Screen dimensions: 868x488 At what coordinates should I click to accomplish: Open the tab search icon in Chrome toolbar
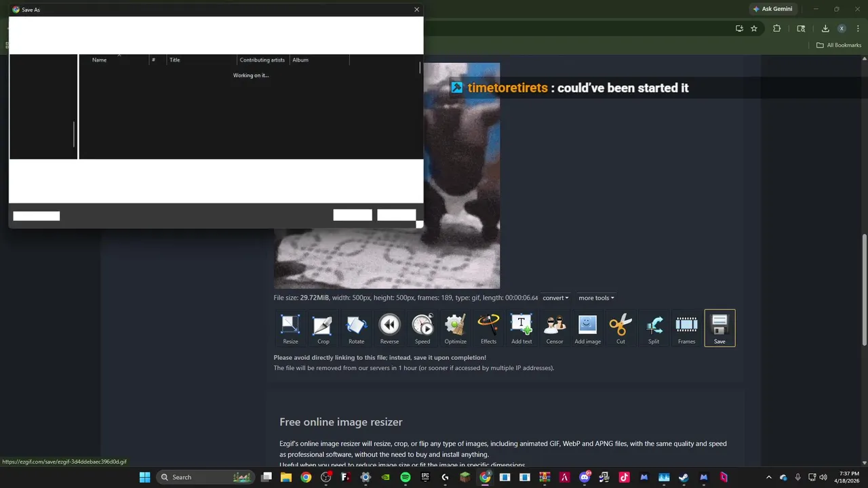(x=801, y=28)
